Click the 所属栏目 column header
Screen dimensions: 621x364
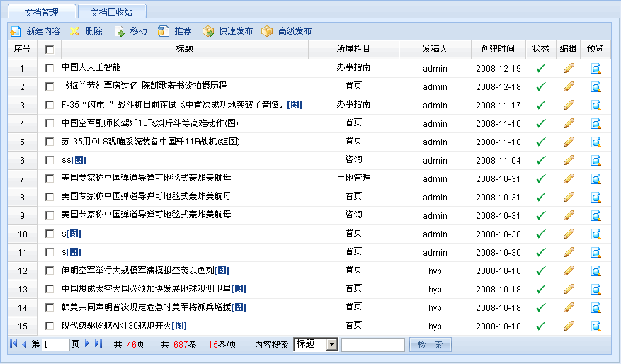(353, 49)
